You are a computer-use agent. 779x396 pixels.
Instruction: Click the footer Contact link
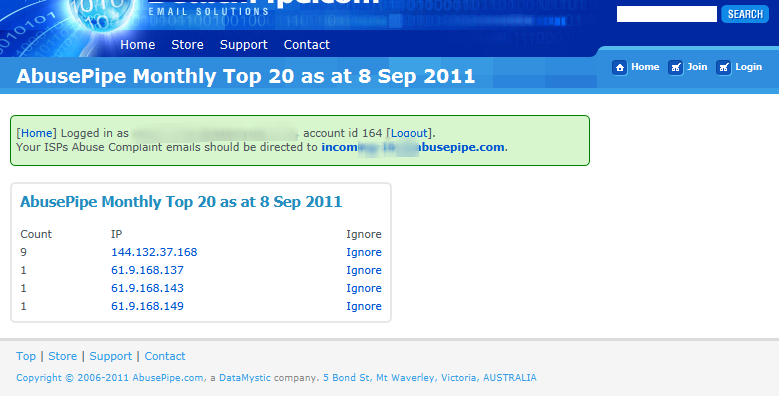[164, 356]
